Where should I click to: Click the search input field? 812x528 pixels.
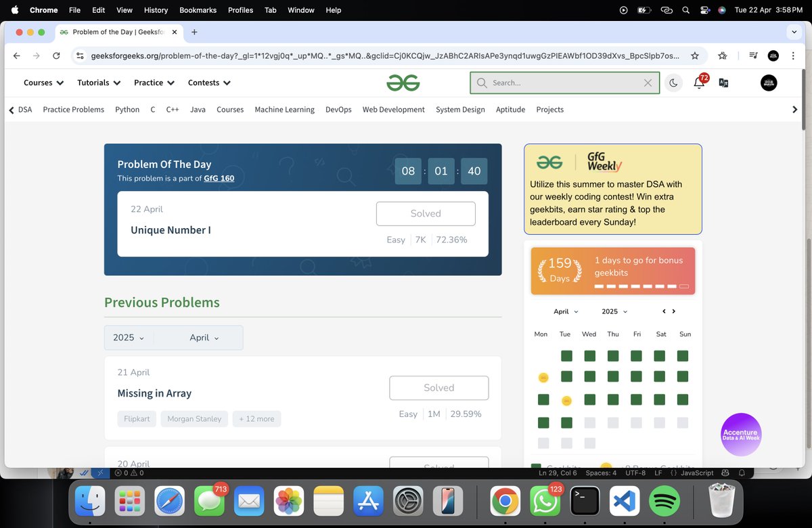[x=564, y=83]
